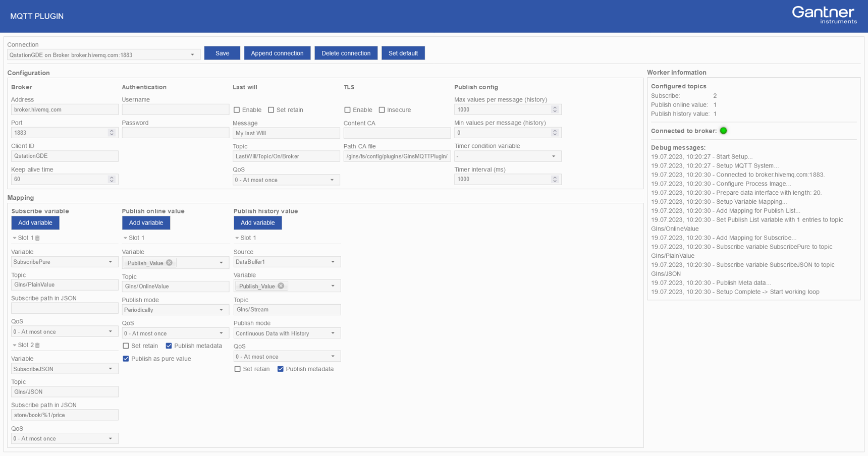
Task: Remove the Publish_Value chip under Publish online value
Action: coord(169,262)
